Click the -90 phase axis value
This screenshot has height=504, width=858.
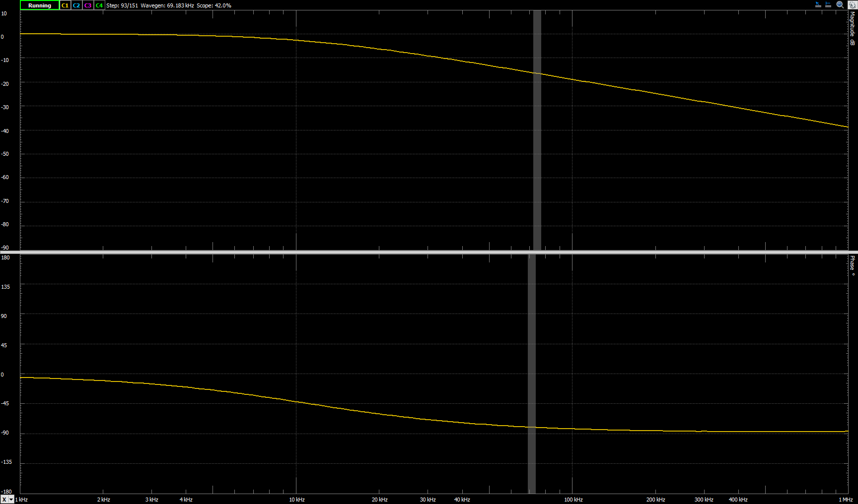click(5, 433)
